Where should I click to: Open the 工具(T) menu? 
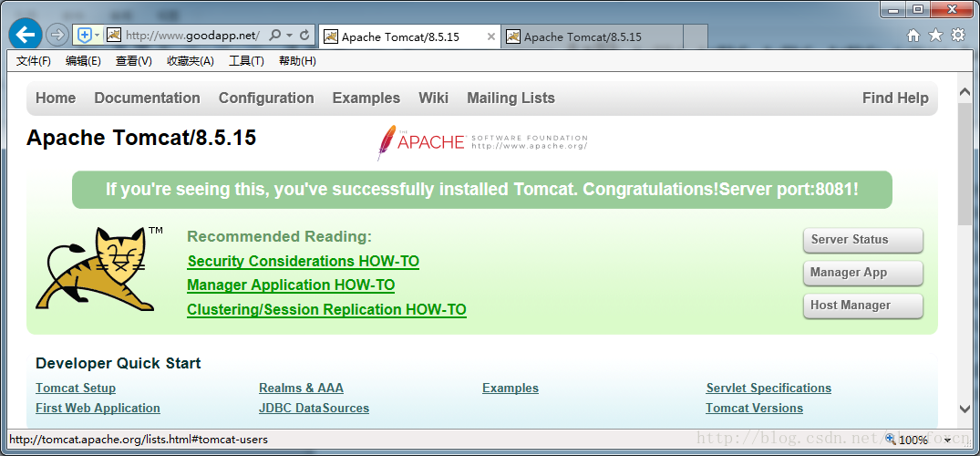246,61
